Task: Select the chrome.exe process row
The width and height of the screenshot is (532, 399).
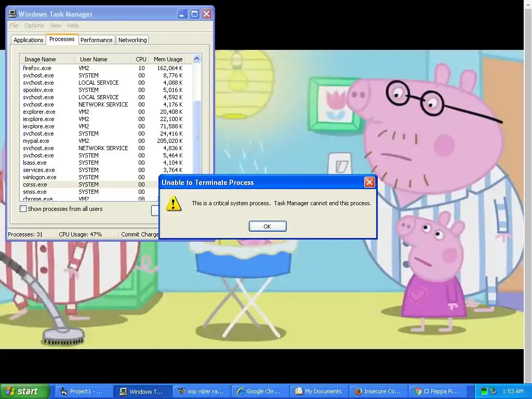Action: (x=90, y=198)
